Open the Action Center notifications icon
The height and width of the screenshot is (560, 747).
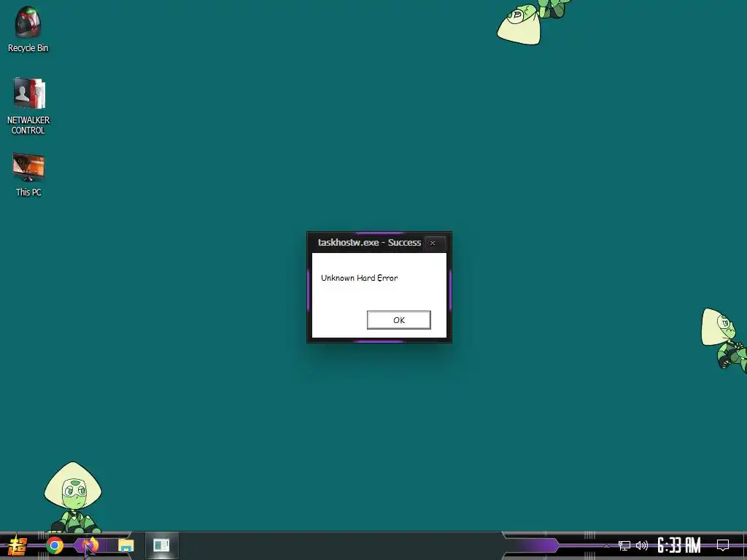coord(723,545)
